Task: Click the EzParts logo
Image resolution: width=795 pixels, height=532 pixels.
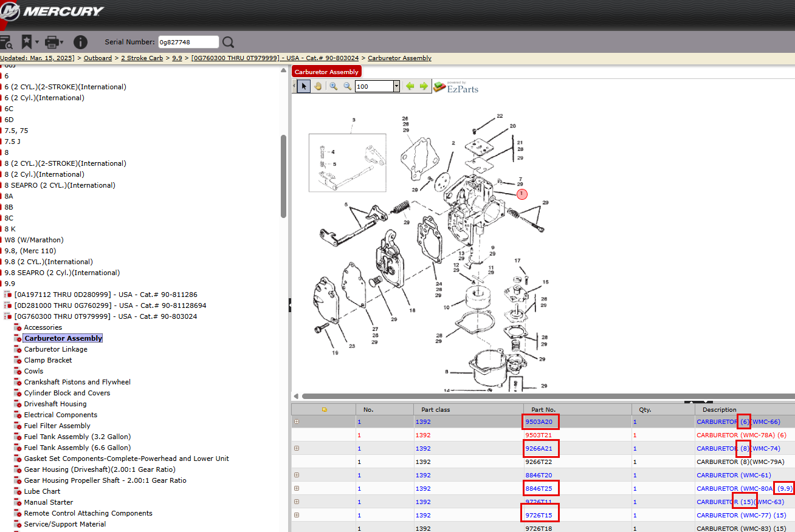Action: point(456,87)
